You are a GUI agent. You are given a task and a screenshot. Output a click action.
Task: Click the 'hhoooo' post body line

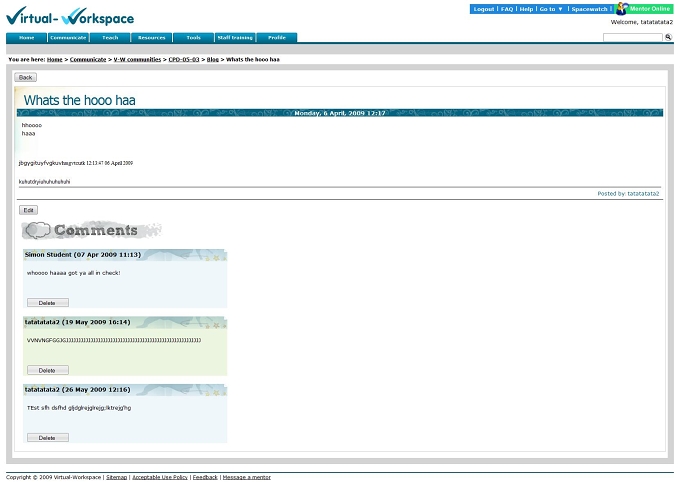[x=32, y=125]
